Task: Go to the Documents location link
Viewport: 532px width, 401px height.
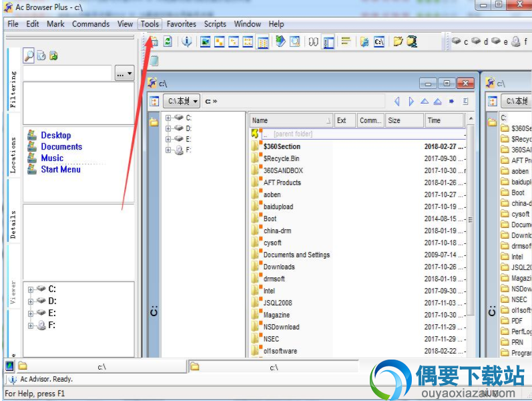Action: coord(61,146)
